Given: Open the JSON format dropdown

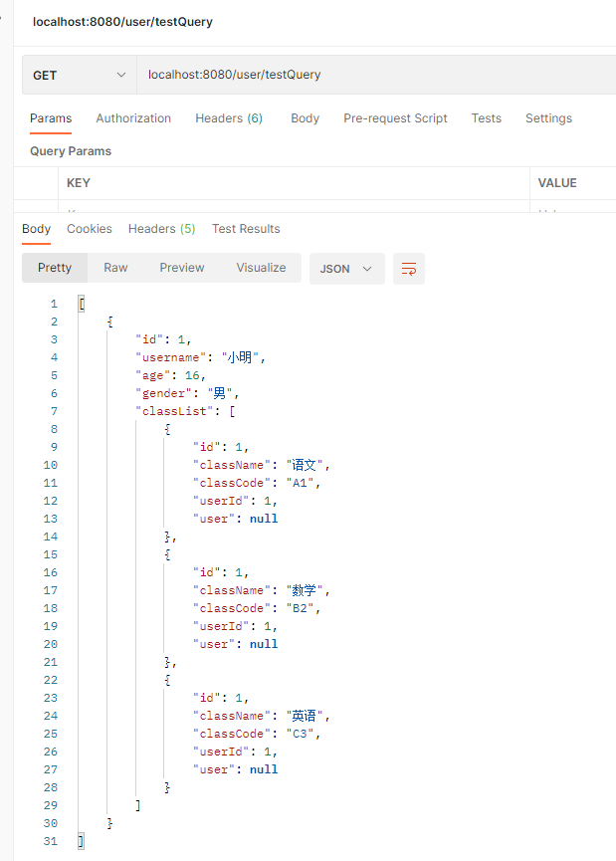Looking at the screenshot, I should coord(346,269).
